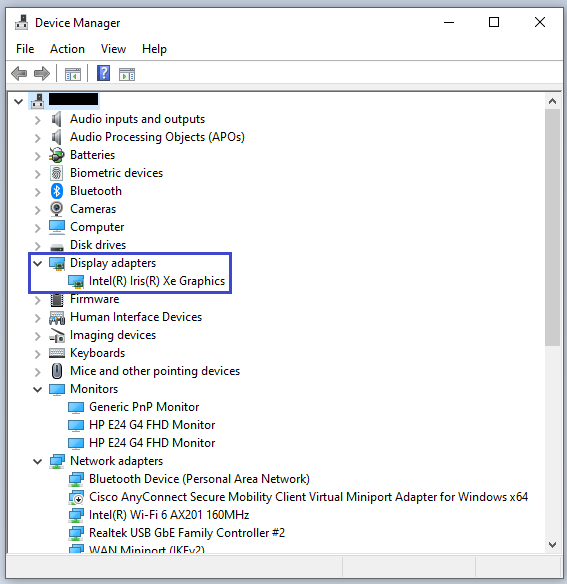Select the Imaging devices label

[113, 335]
